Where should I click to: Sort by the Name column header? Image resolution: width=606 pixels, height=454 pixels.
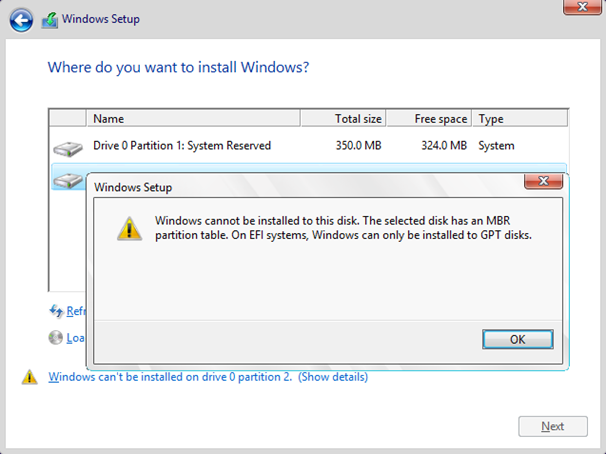coord(193,118)
